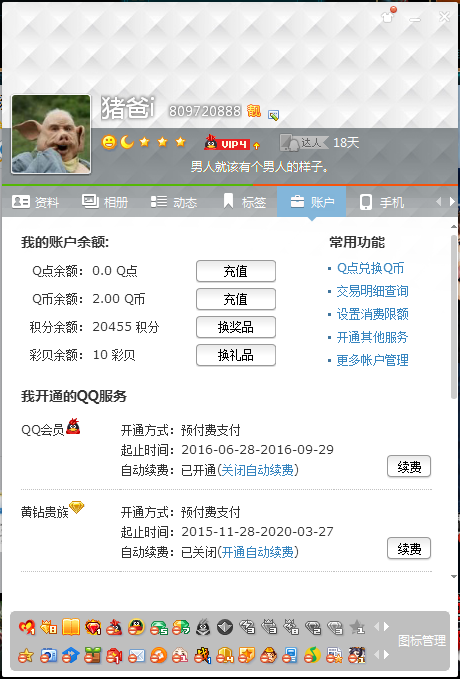Open the 标签 tab
Image resolution: width=460 pixels, height=679 pixels.
coord(244,202)
